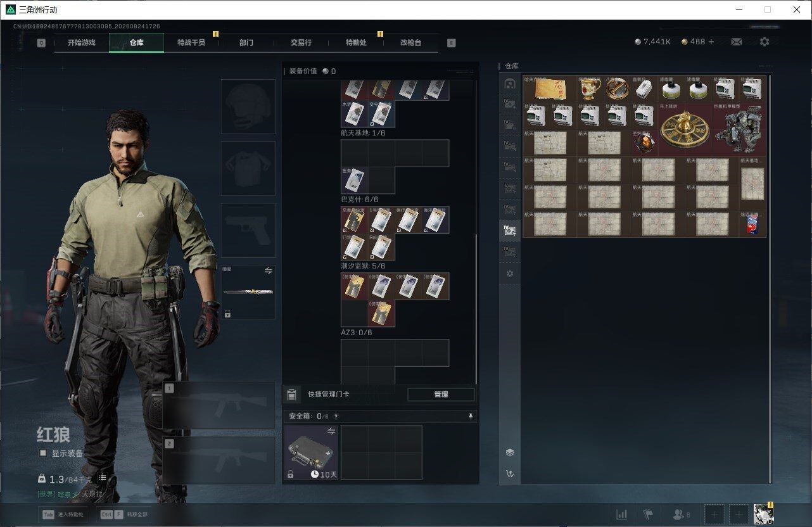
Task: Select the 马上骑迹 golden horse item
Action: pos(685,130)
